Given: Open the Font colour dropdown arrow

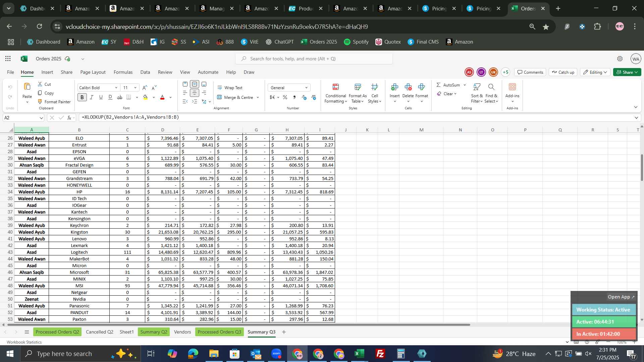Looking at the screenshot, I should click(170, 98).
